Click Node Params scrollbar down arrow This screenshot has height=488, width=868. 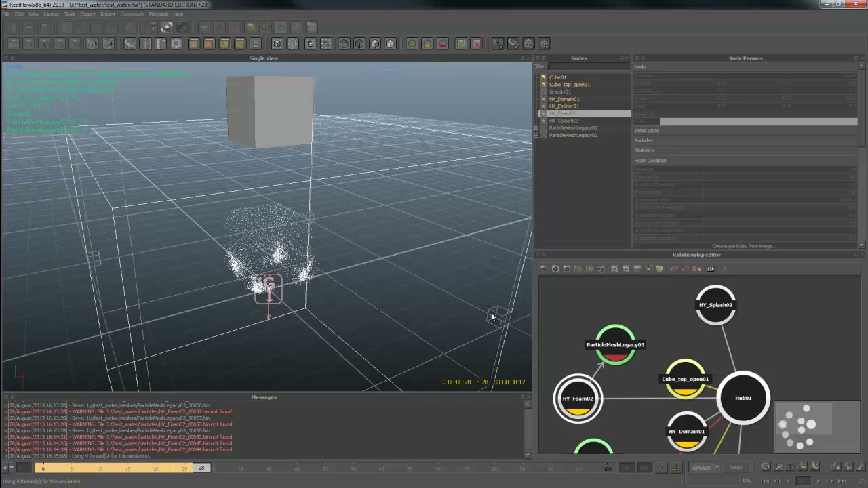(x=863, y=246)
